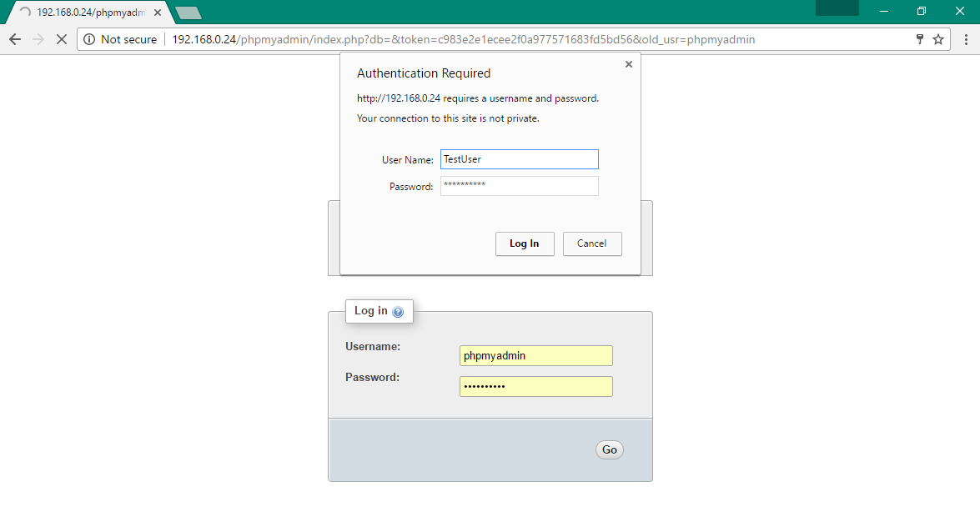Click the browser back arrow
Image resolution: width=980 pixels, height=517 pixels.
click(14, 38)
